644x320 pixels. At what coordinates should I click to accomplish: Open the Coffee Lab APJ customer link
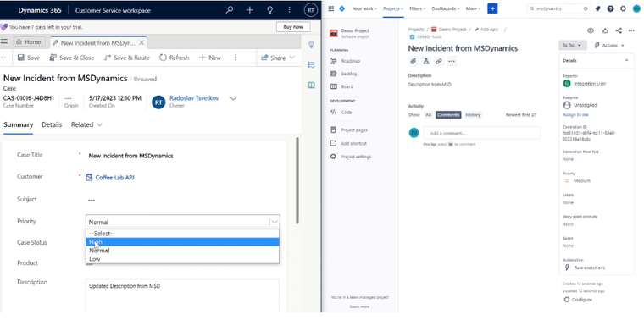click(114, 178)
